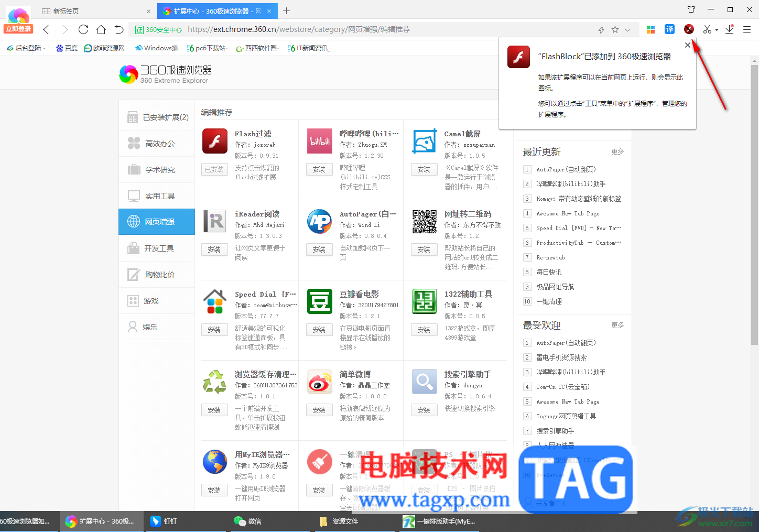Click the 搜索引擎助手 magnifier icon

tap(425, 382)
